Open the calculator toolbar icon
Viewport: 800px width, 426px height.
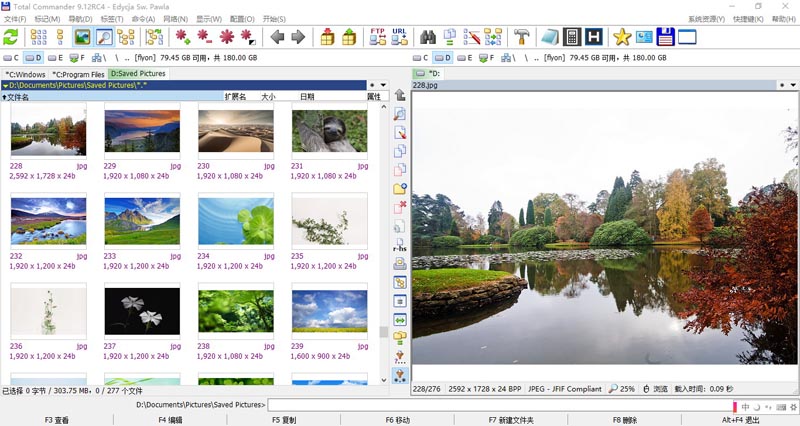pyautogui.click(x=572, y=37)
